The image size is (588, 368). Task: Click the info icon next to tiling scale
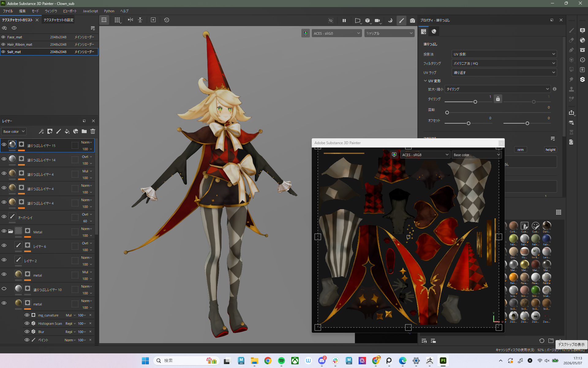coord(555,89)
